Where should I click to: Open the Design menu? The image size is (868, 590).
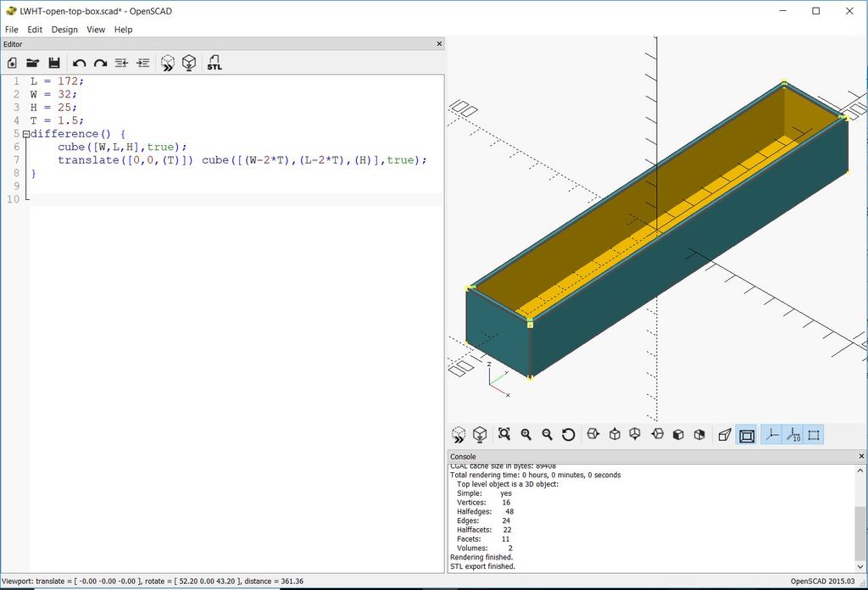pyautogui.click(x=64, y=30)
